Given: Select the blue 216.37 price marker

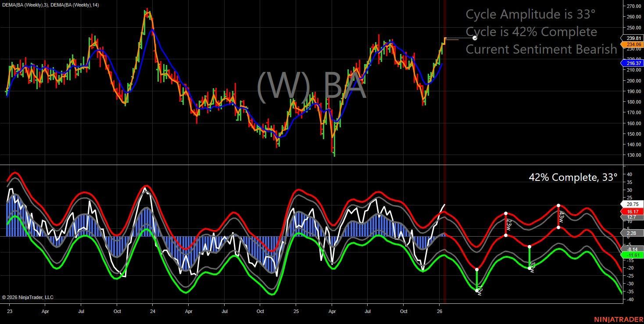Looking at the screenshot, I should coord(632,63).
